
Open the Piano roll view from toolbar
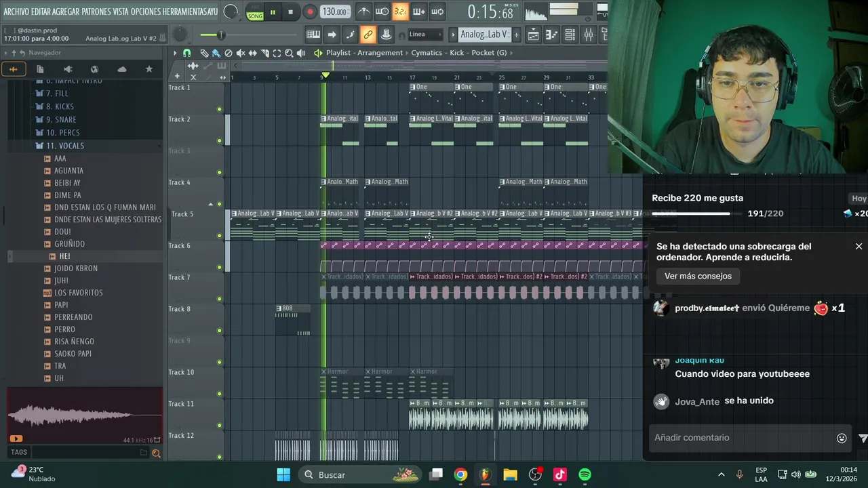552,35
